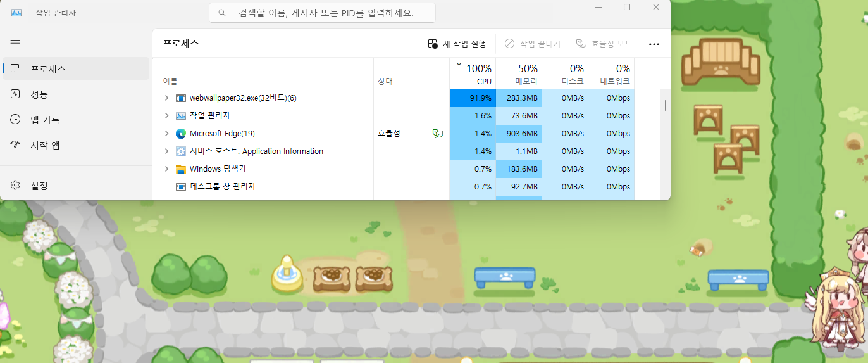Click the 1.1MB memory cell
The height and width of the screenshot is (363, 868).
click(519, 151)
